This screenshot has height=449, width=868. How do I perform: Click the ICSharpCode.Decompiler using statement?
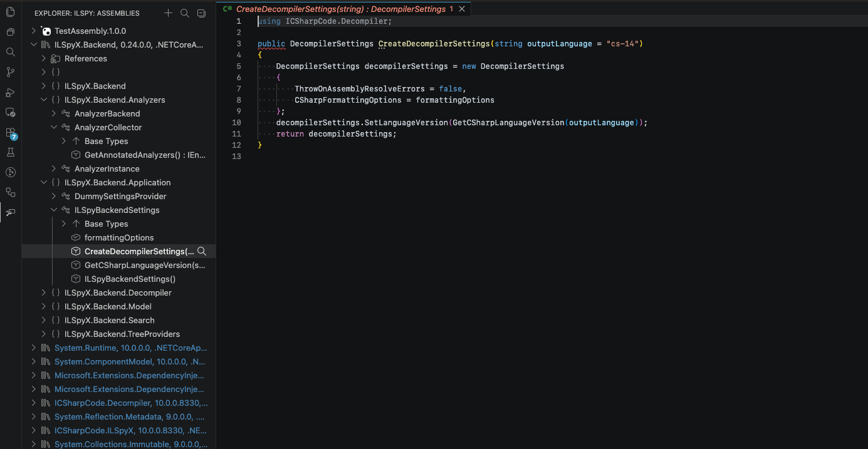point(325,21)
